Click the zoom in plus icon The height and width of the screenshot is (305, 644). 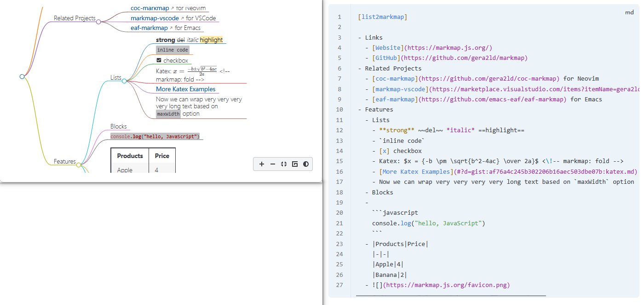tap(262, 164)
